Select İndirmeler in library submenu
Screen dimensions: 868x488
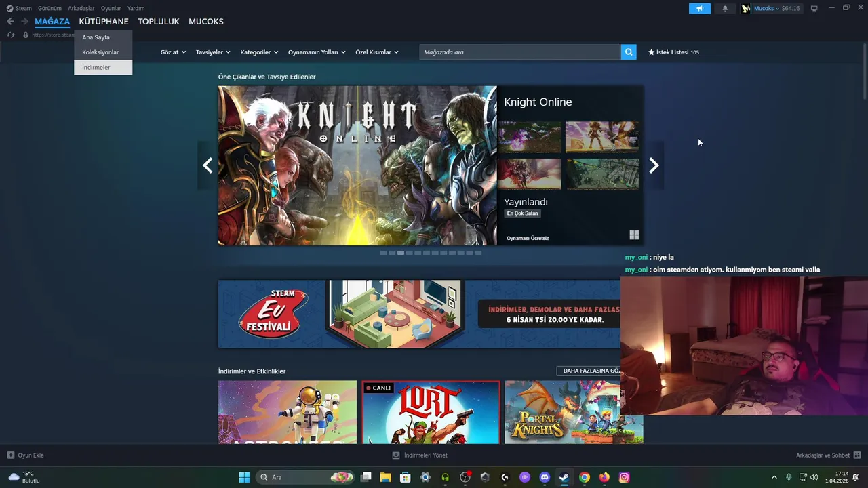point(103,67)
